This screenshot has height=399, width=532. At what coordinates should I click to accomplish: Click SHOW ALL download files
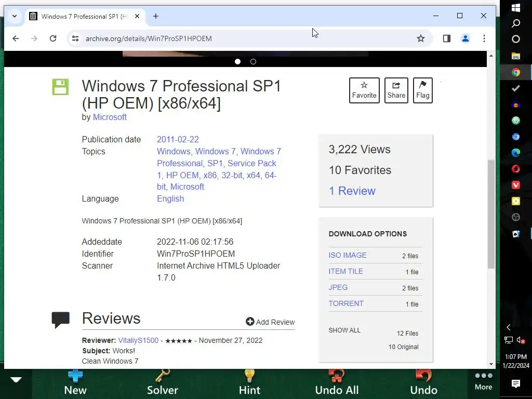[x=344, y=330]
